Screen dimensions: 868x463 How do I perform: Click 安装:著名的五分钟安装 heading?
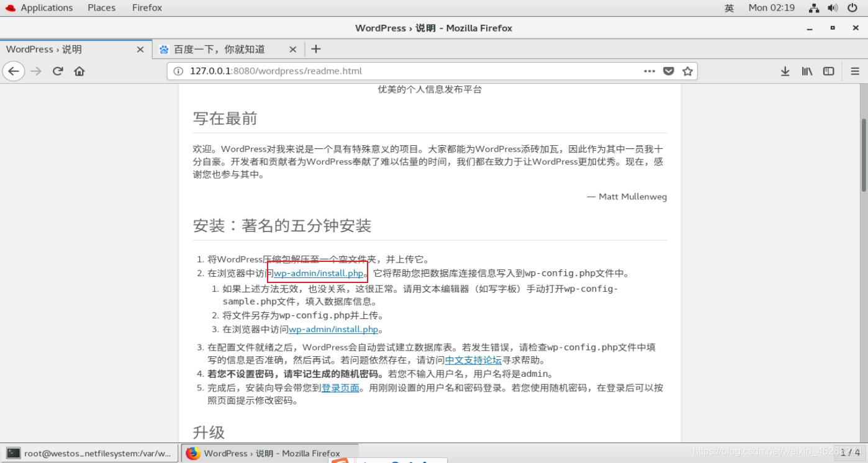pyautogui.click(x=282, y=225)
